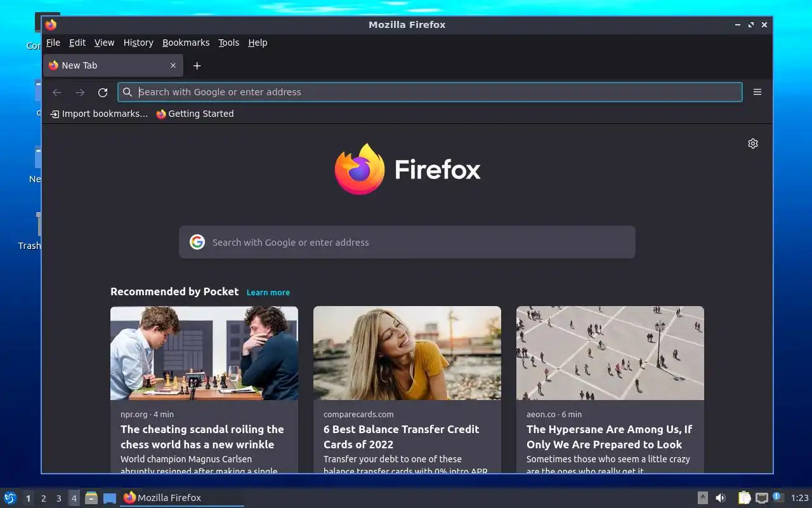
Task: Click the network status tray icon
Action: point(762,498)
